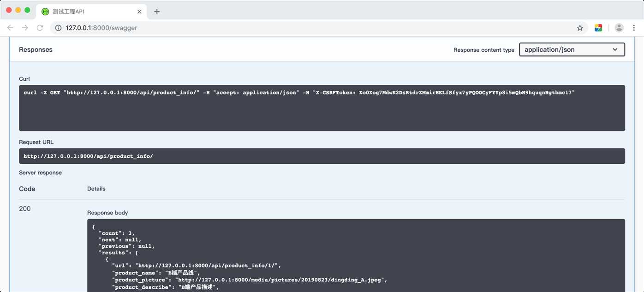
Task: Open Chrome three-dot menu
Action: [x=633, y=28]
